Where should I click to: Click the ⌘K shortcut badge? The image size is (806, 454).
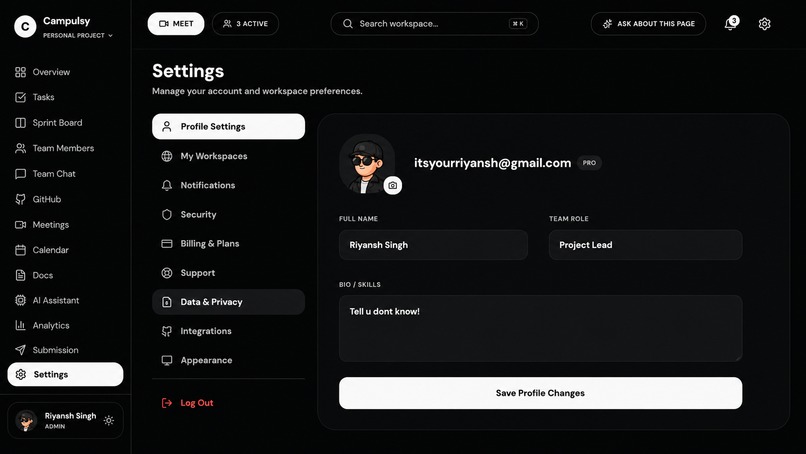point(518,24)
